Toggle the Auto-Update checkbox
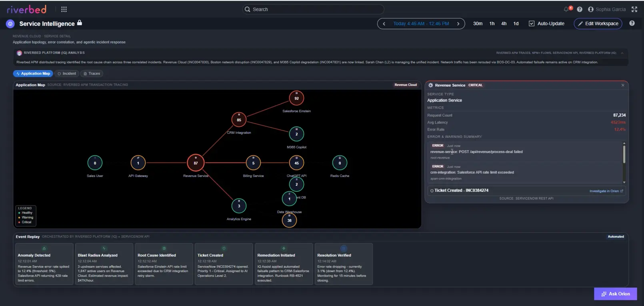 [x=532, y=24]
